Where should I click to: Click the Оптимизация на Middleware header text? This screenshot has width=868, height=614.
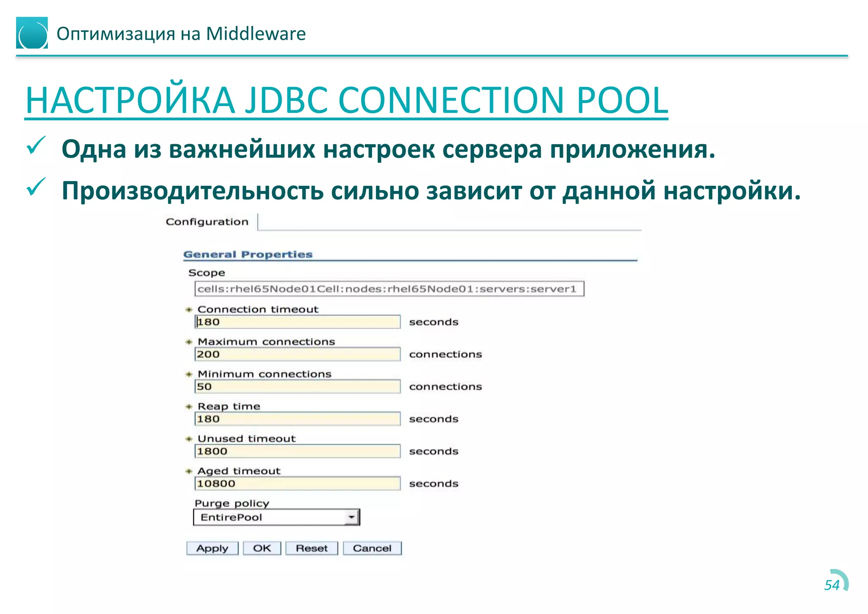pyautogui.click(x=181, y=33)
